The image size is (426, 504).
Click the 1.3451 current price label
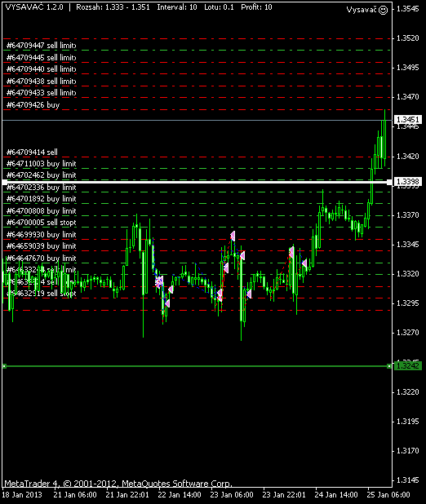point(408,120)
